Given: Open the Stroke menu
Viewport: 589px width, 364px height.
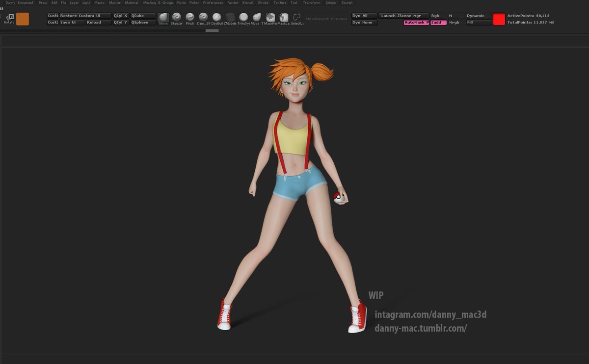Looking at the screenshot, I should [x=263, y=3].
